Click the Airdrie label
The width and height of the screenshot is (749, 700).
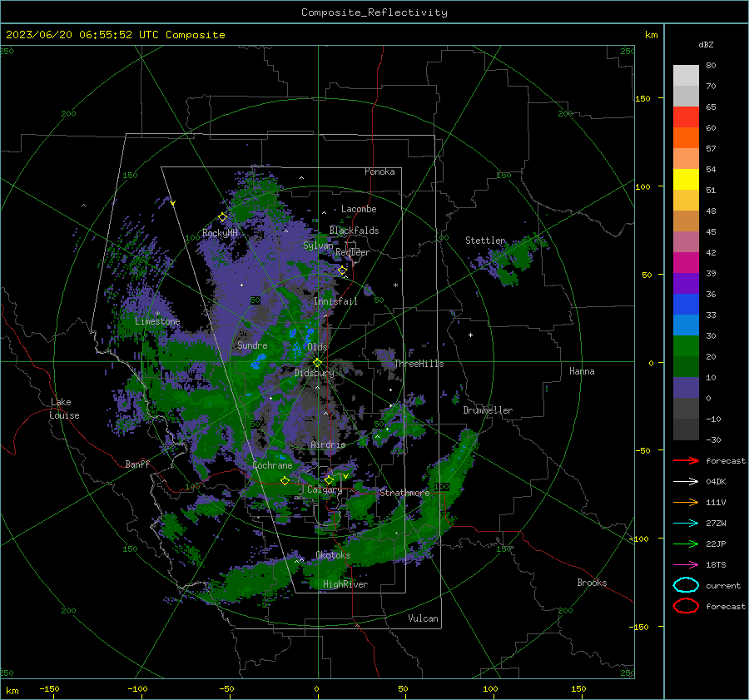pos(328,444)
